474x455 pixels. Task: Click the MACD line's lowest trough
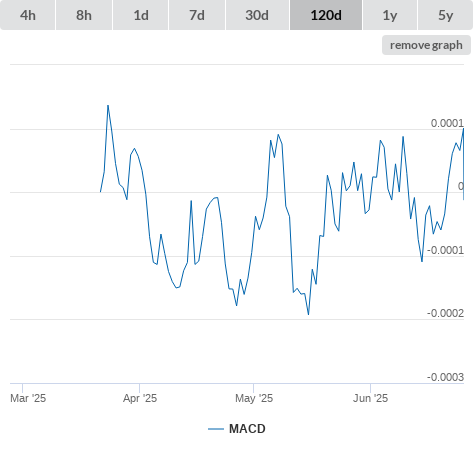[308, 314]
